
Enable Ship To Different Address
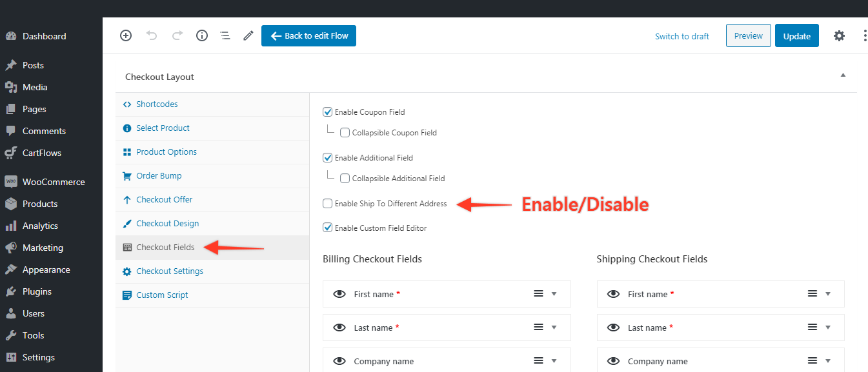pos(327,203)
